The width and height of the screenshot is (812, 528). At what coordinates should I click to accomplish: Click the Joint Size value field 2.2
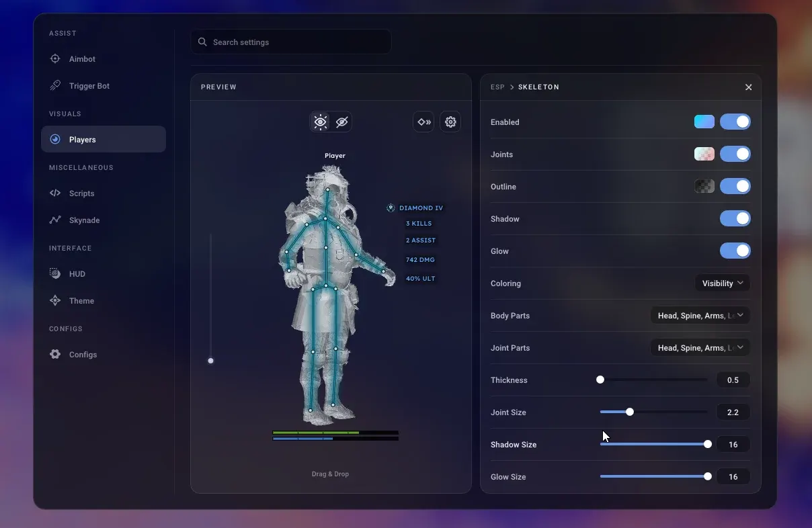(x=733, y=412)
